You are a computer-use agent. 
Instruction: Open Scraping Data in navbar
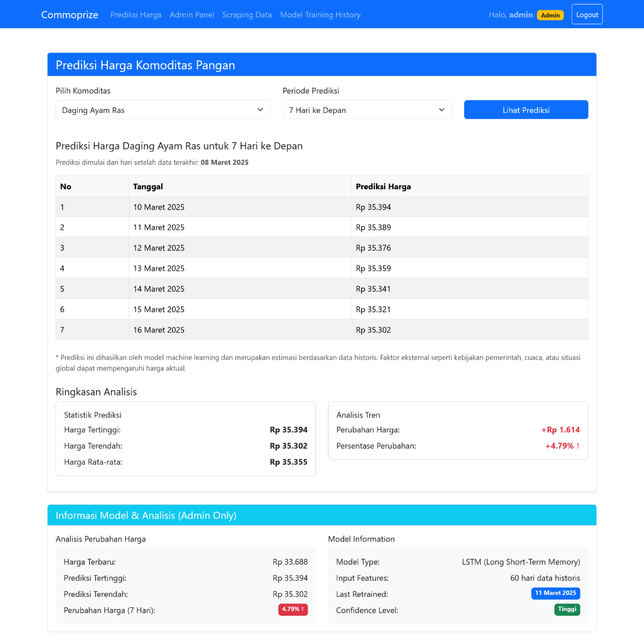pos(247,15)
